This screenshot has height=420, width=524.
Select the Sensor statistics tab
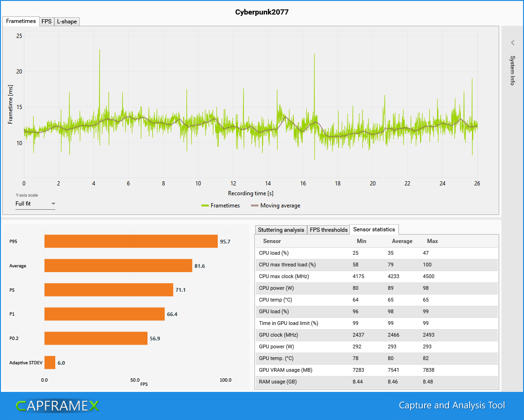tap(374, 229)
